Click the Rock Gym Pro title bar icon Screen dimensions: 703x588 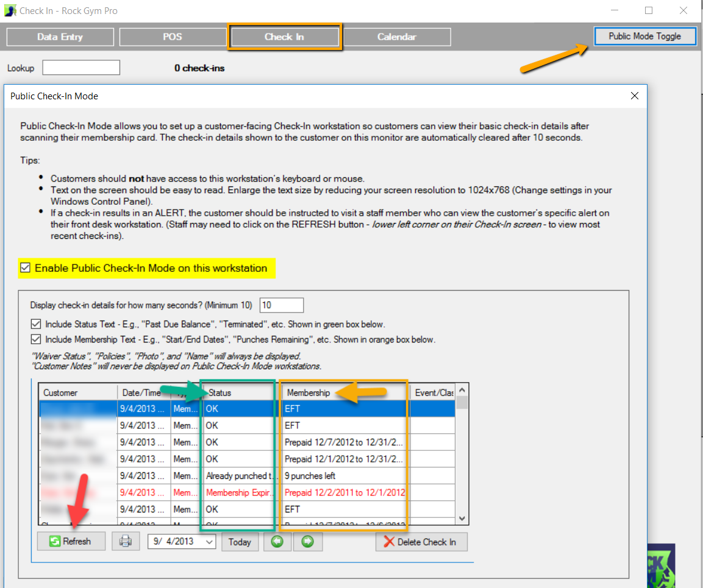[10, 10]
